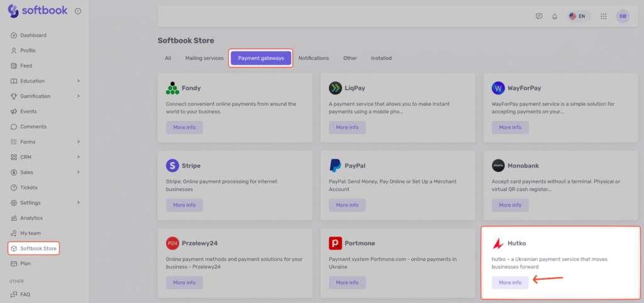
Task: Click More info under Hutko
Action: pos(510,283)
